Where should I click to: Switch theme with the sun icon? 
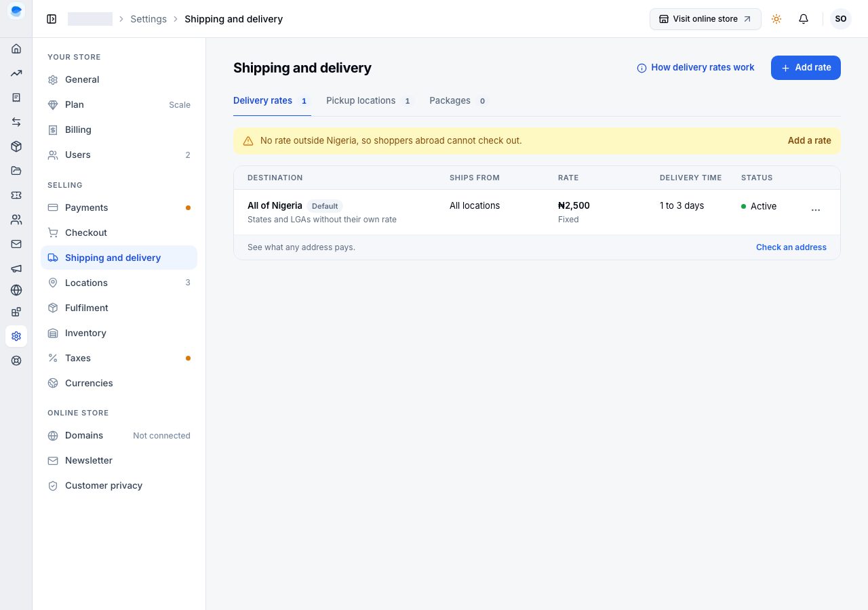[776, 19]
